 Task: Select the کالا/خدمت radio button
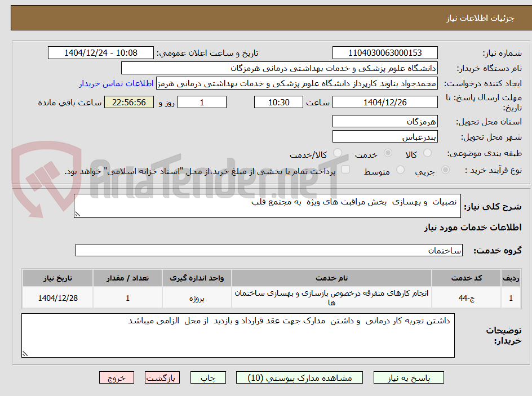(x=338, y=153)
